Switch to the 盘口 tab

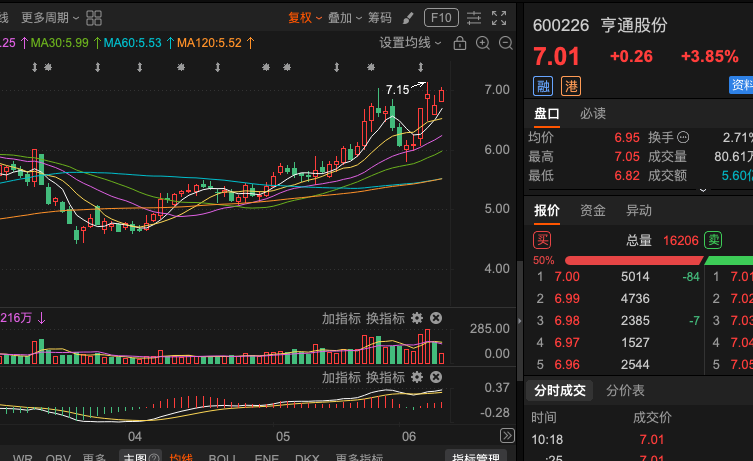[x=547, y=114]
